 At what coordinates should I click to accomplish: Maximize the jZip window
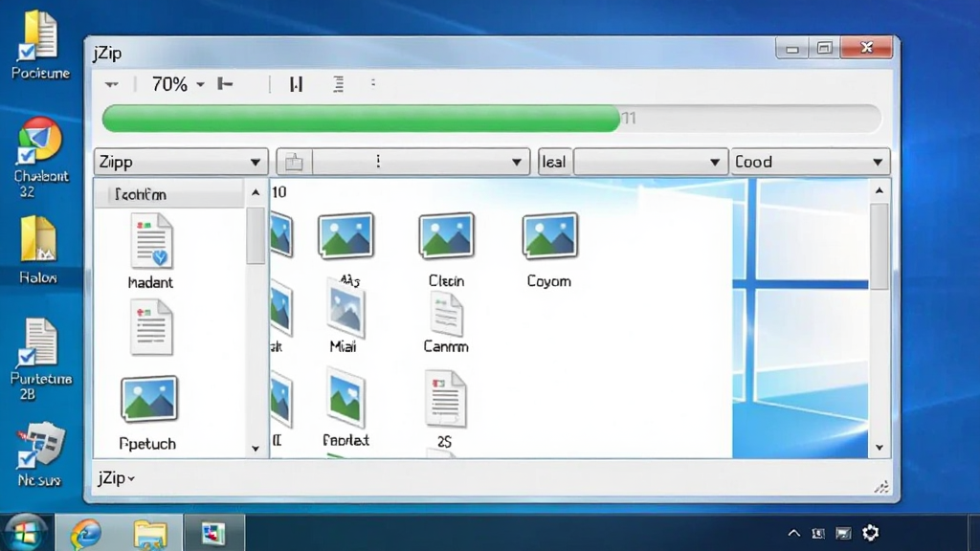[x=824, y=48]
